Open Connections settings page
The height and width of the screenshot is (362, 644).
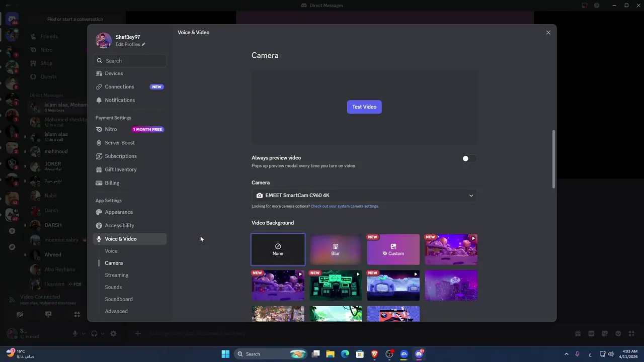(130, 86)
